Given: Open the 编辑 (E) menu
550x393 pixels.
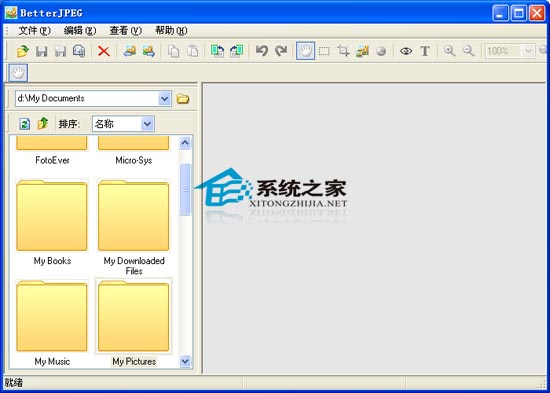Looking at the screenshot, I should point(80,31).
